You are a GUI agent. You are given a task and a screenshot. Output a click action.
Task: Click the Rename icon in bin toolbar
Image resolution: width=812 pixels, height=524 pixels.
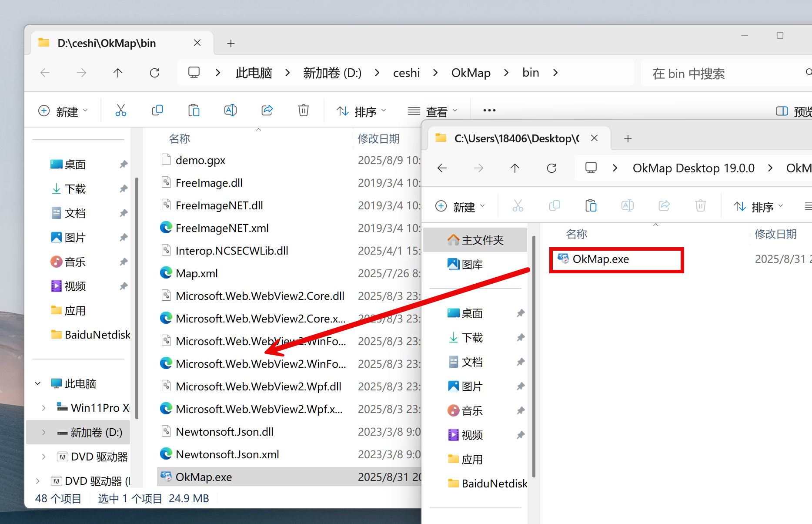[x=230, y=111]
